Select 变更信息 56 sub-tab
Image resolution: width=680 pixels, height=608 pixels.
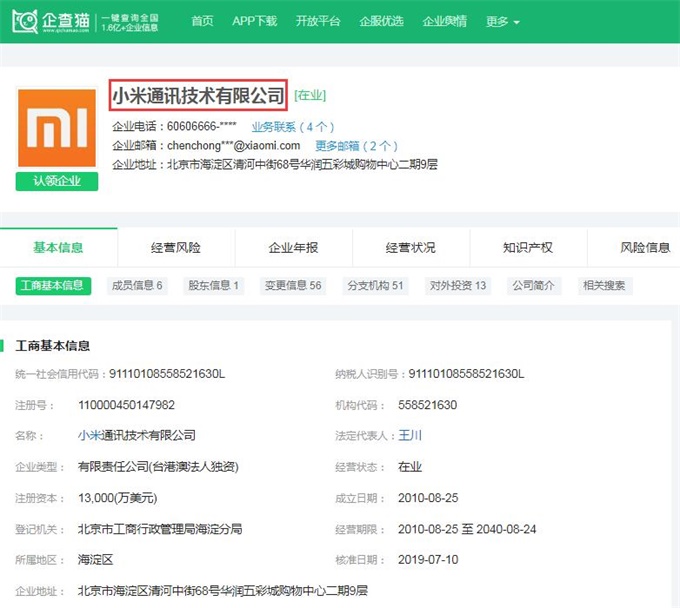pyautogui.click(x=293, y=286)
